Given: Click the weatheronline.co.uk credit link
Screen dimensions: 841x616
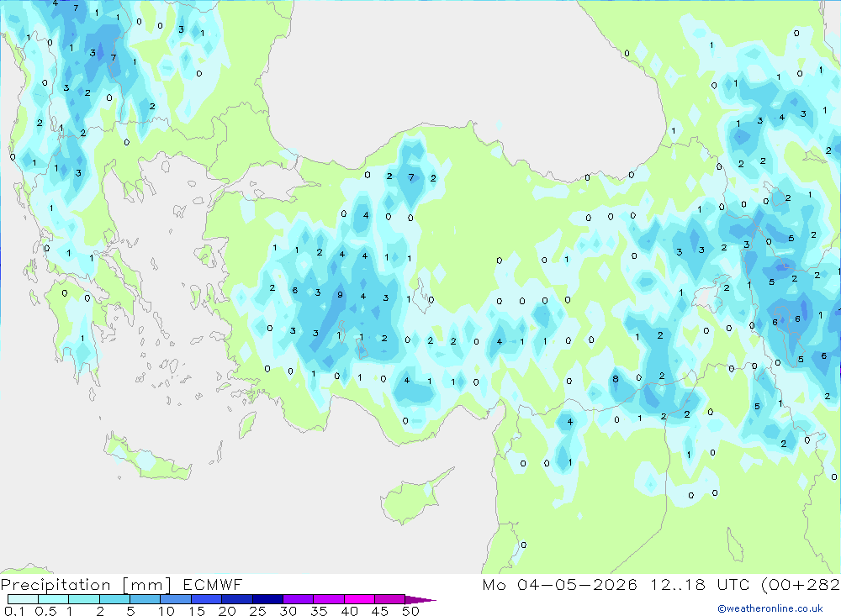Looking at the screenshot, I should [770, 608].
